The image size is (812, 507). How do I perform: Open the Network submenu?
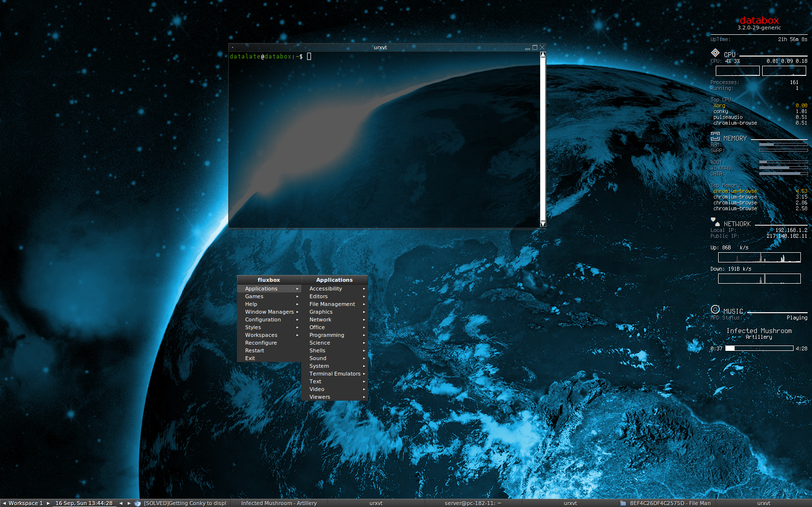point(335,319)
